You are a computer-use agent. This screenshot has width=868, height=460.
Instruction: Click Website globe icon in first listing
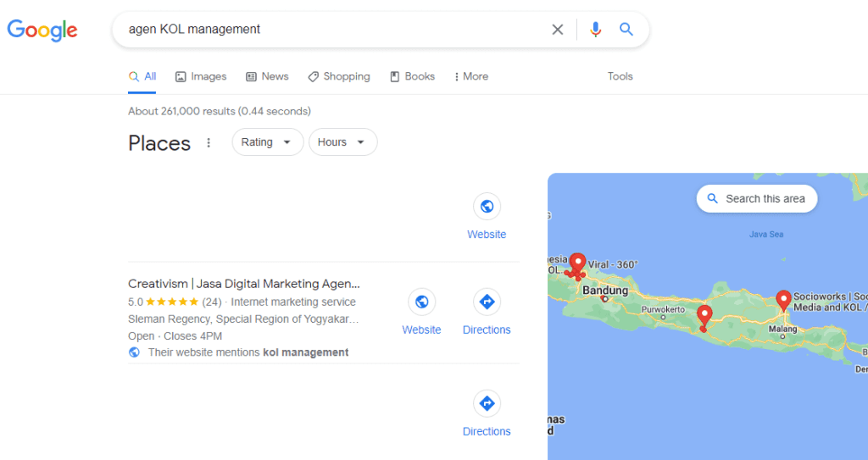(487, 207)
